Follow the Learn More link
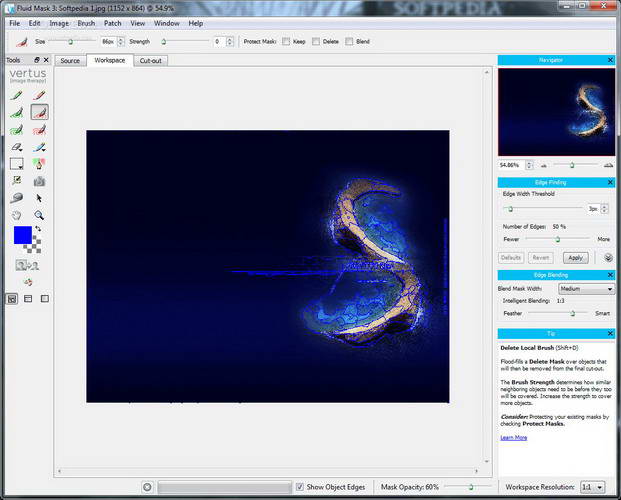Viewport: 621px width, 500px height. point(514,437)
